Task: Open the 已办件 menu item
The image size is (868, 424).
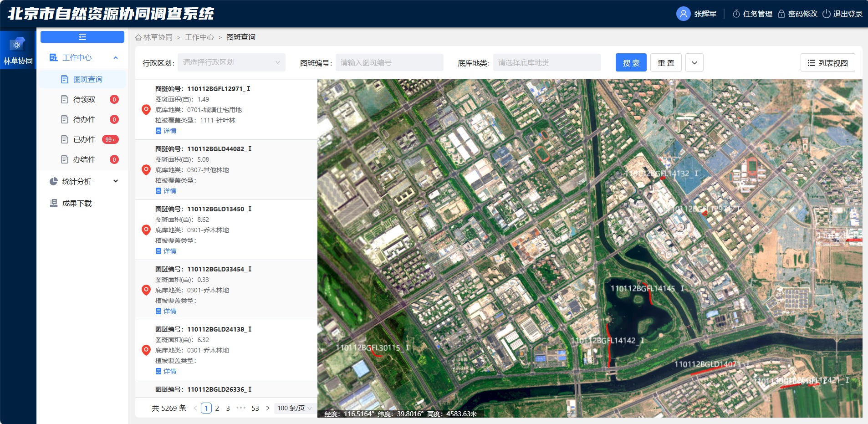Action: (82, 139)
